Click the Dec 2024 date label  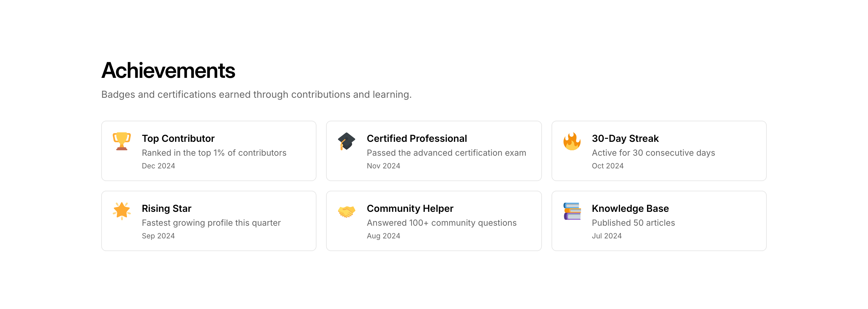tap(158, 166)
